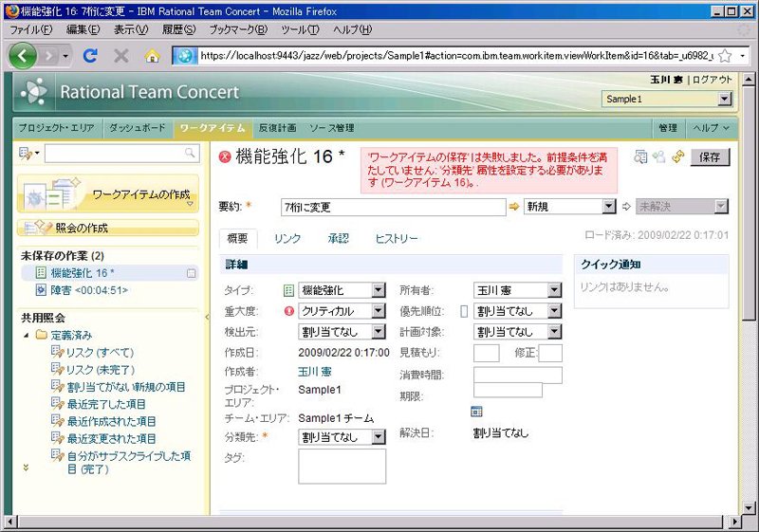Image resolution: width=759 pixels, height=532 pixels.
Task: Click the sidebar collapse handle arrow
Action: click(207, 318)
